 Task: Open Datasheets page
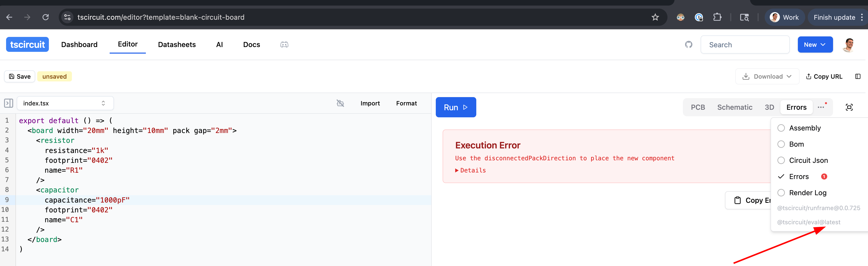(x=177, y=45)
